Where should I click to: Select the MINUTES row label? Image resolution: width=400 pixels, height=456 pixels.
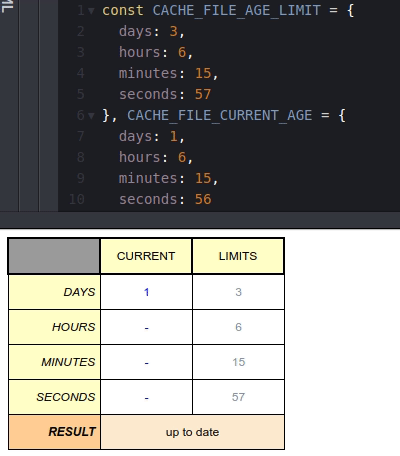point(54,362)
